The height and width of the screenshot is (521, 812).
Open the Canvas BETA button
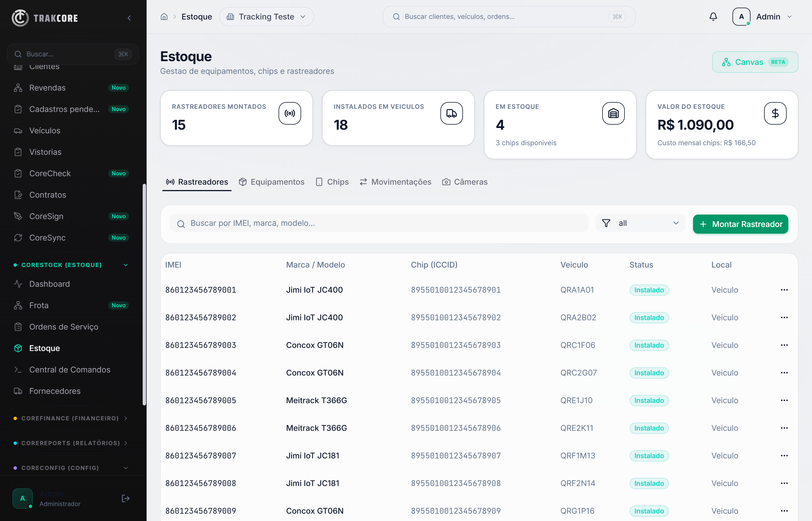pyautogui.click(x=755, y=62)
